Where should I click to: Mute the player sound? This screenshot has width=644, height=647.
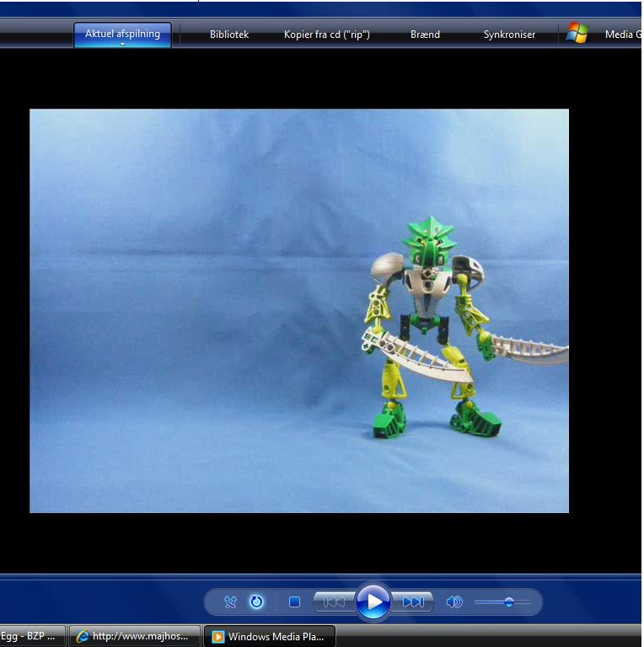[x=454, y=602]
